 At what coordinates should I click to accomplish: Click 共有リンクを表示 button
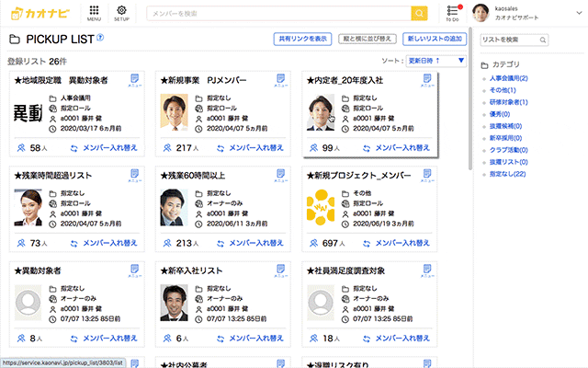click(x=302, y=40)
